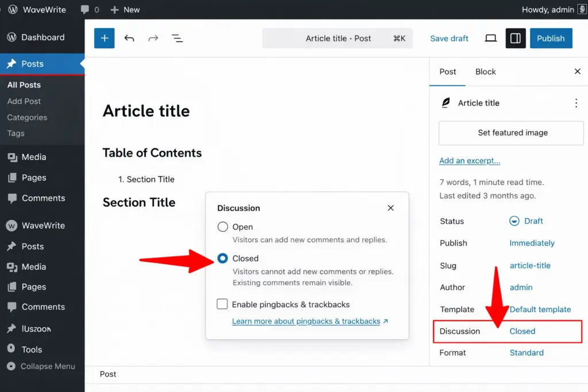Image resolution: width=588 pixels, height=392 pixels.
Task: Open Categories in the Posts submenu
Action: point(27,117)
